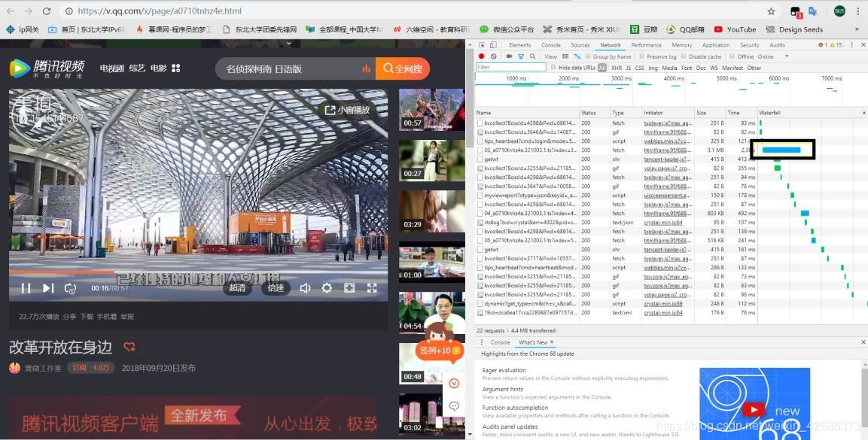868x440 pixels.
Task: Clear the network log
Action: (493, 56)
